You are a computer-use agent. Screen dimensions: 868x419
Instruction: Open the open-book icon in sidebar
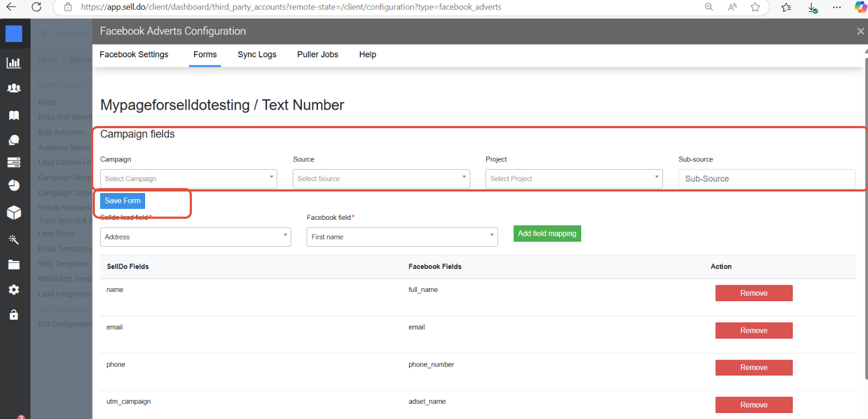click(14, 115)
